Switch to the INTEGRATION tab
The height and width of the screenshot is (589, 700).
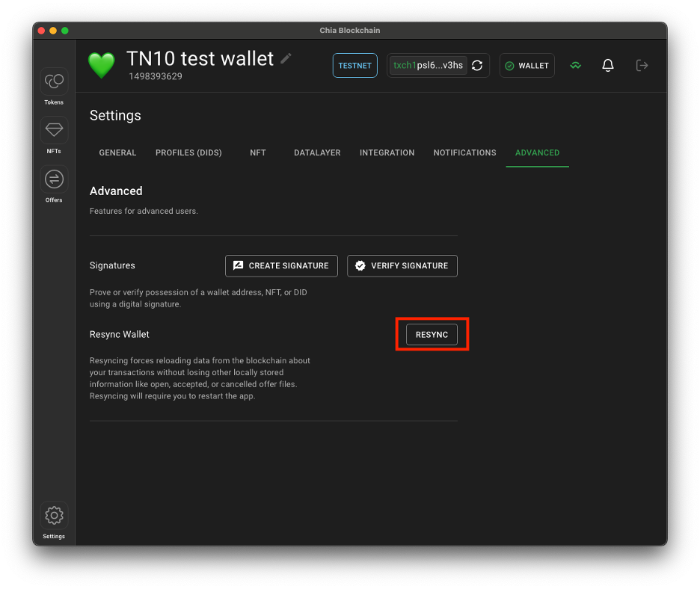[387, 152]
